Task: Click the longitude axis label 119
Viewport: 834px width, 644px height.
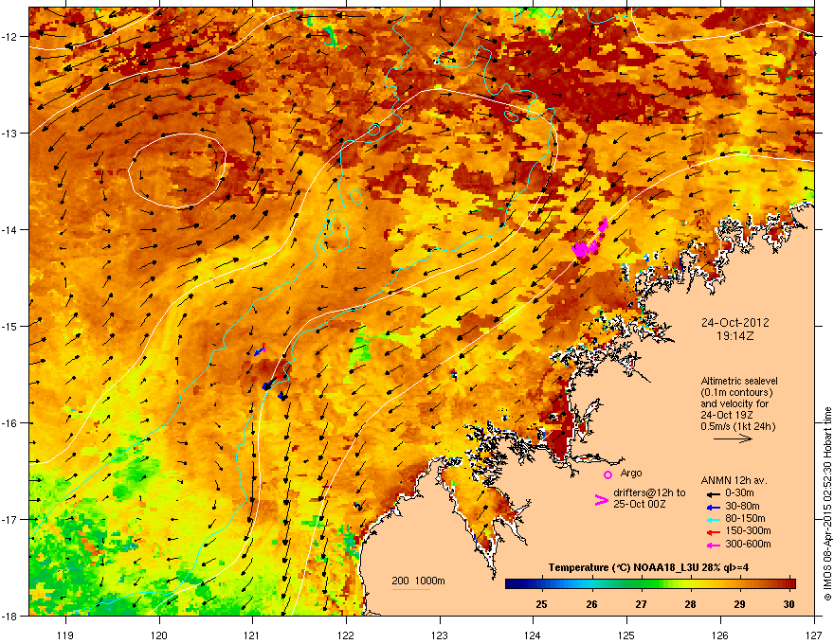Action: point(65,635)
